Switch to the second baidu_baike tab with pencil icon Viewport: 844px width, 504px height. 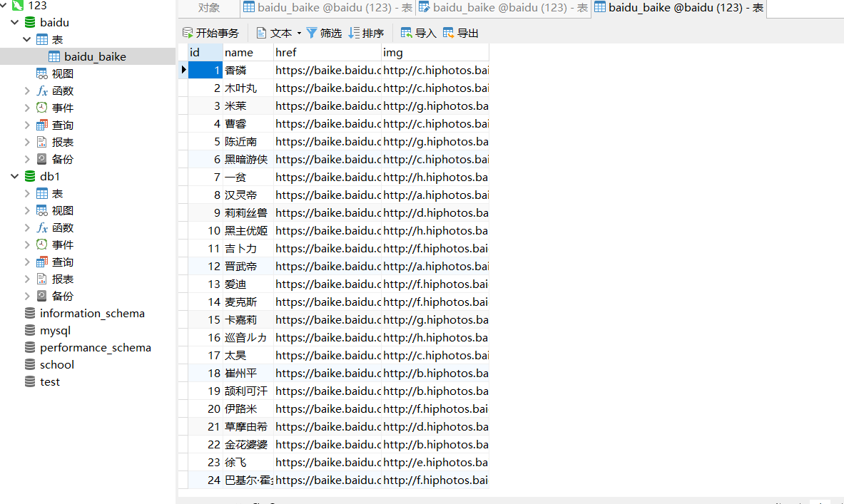503,8
